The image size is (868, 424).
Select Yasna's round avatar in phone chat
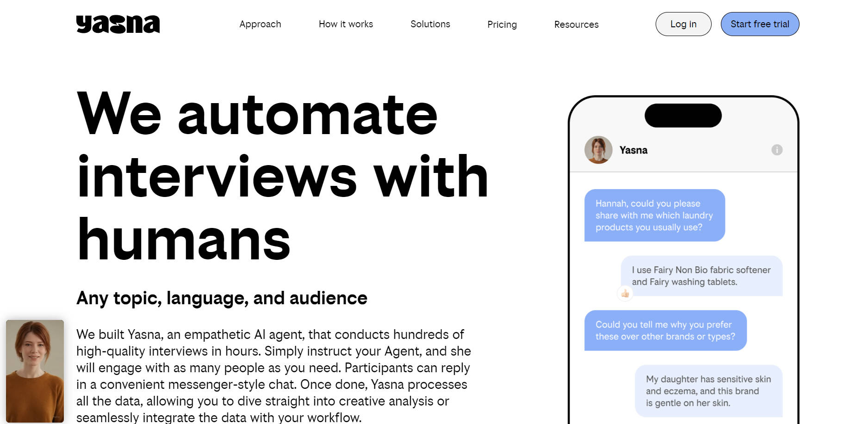(598, 150)
